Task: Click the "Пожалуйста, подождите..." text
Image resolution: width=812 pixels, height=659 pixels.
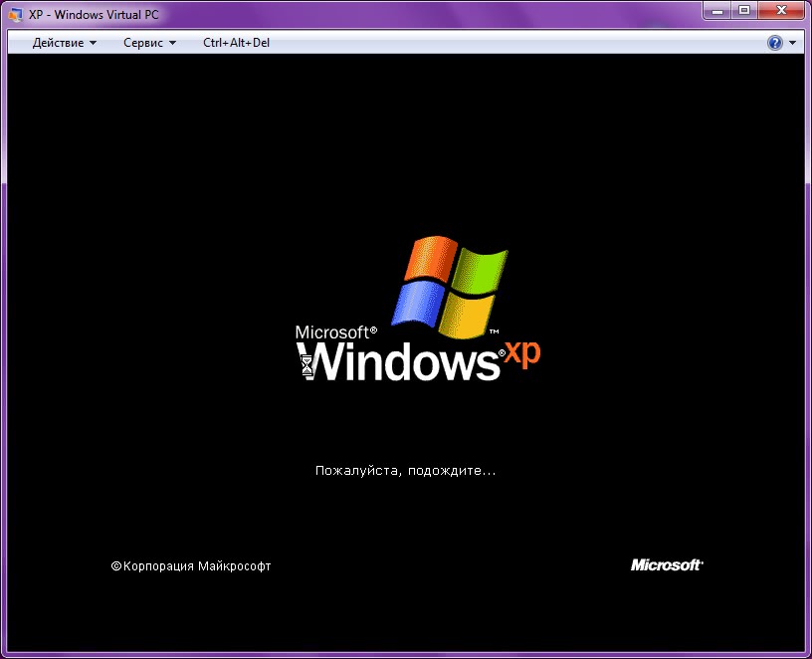Action: [x=405, y=471]
